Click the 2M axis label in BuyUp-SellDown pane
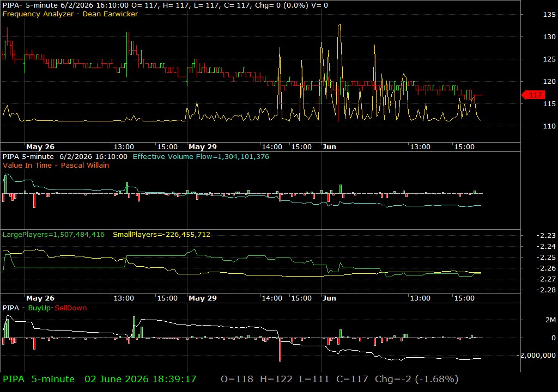 point(550,320)
